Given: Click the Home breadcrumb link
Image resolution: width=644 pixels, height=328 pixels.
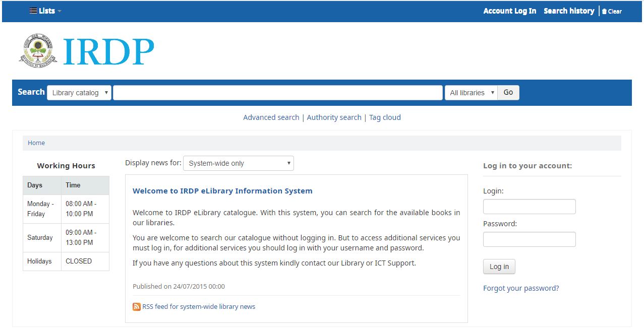Looking at the screenshot, I should pos(36,143).
